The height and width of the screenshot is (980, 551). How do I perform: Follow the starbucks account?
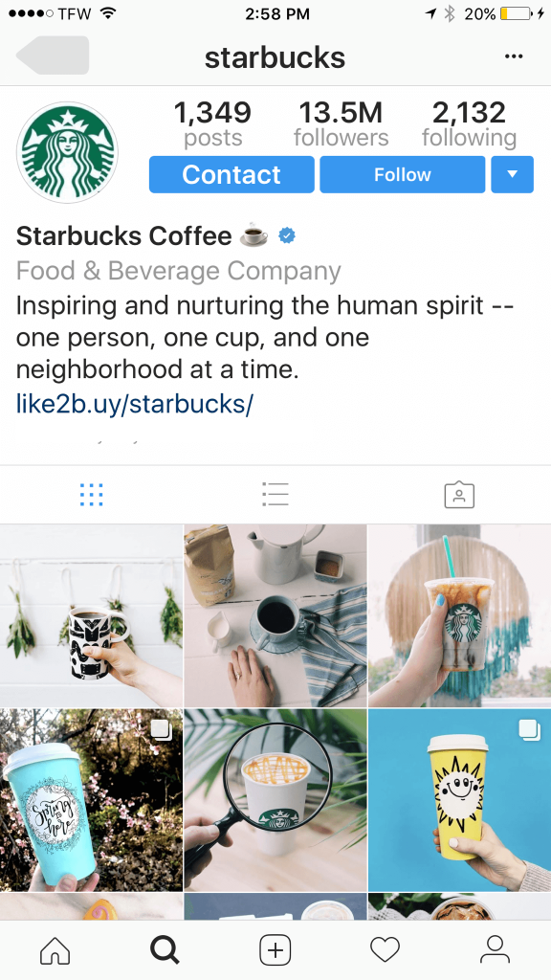click(403, 174)
